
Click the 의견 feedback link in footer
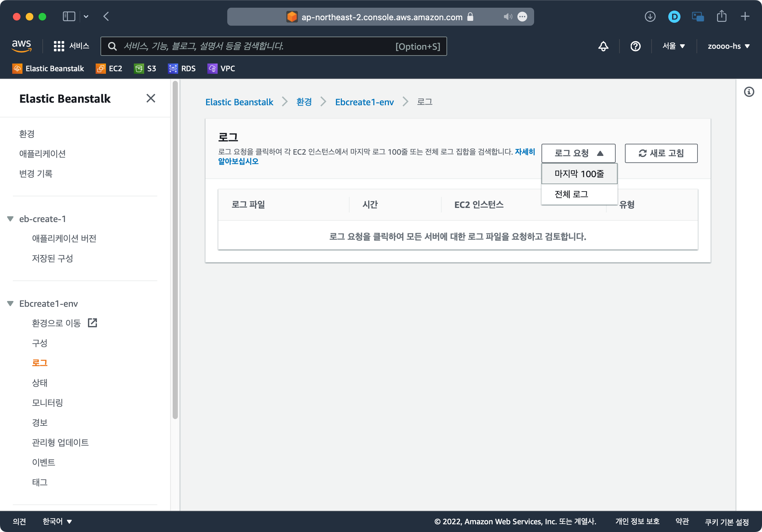(19, 521)
